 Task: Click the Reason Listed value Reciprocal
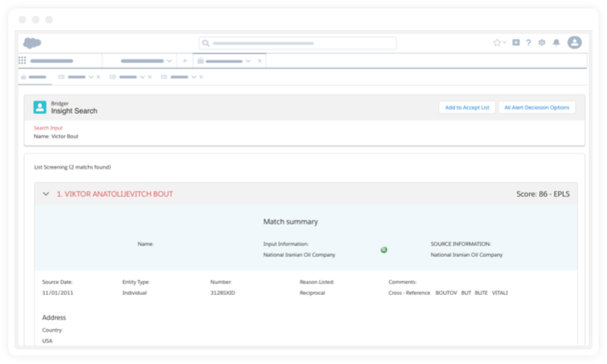[x=312, y=293]
